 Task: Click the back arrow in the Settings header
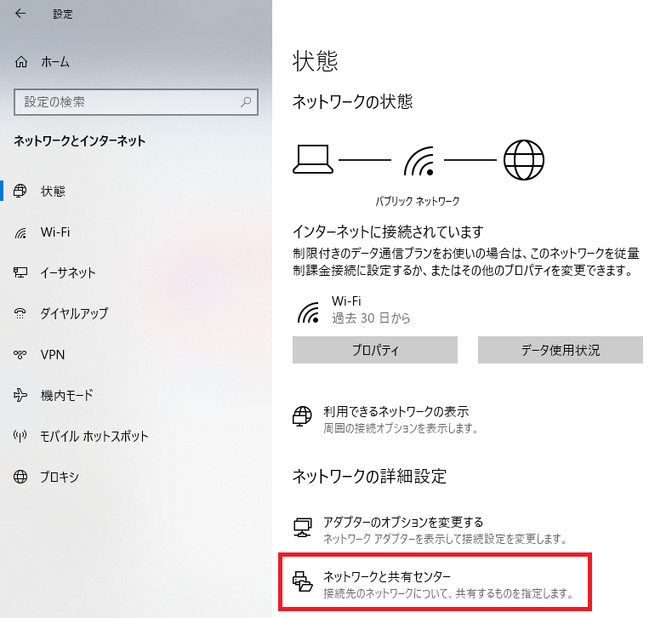click(20, 14)
